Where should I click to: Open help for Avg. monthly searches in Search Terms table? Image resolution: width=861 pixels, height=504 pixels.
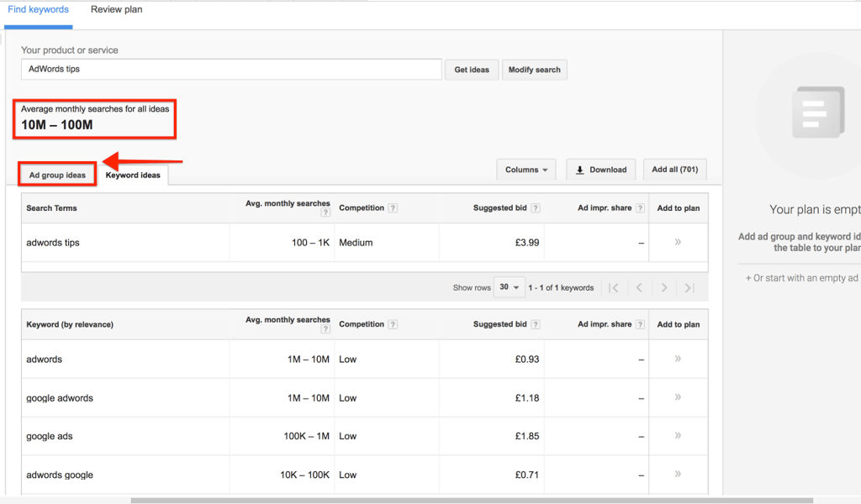(x=325, y=213)
